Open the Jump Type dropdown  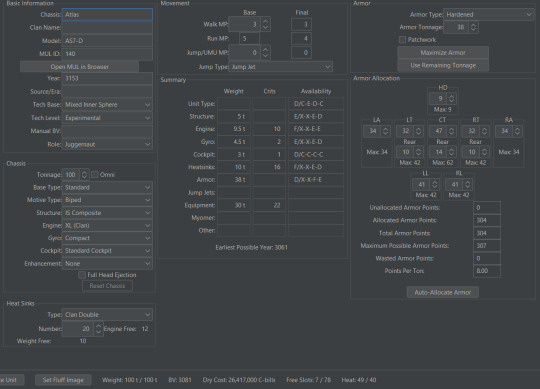(x=281, y=67)
